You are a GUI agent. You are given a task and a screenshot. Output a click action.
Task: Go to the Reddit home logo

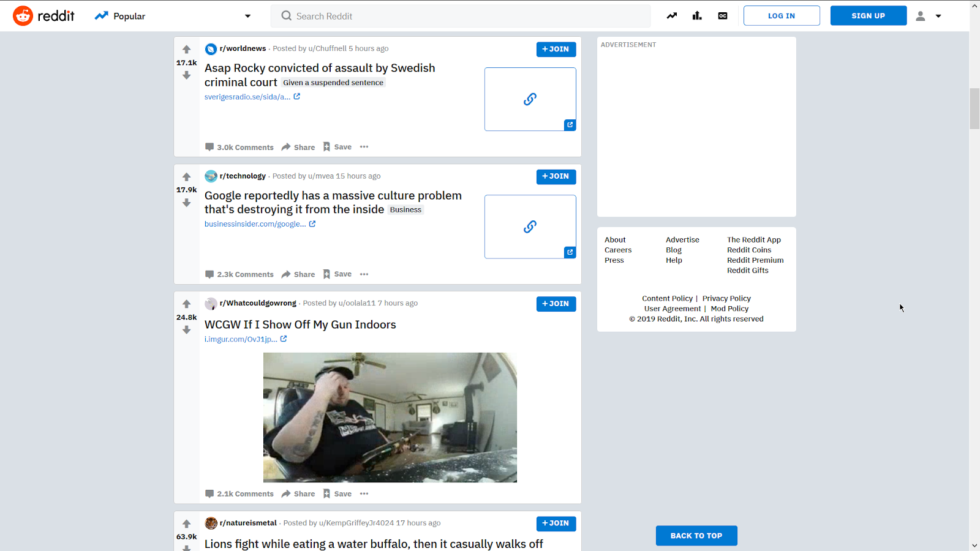(x=43, y=16)
